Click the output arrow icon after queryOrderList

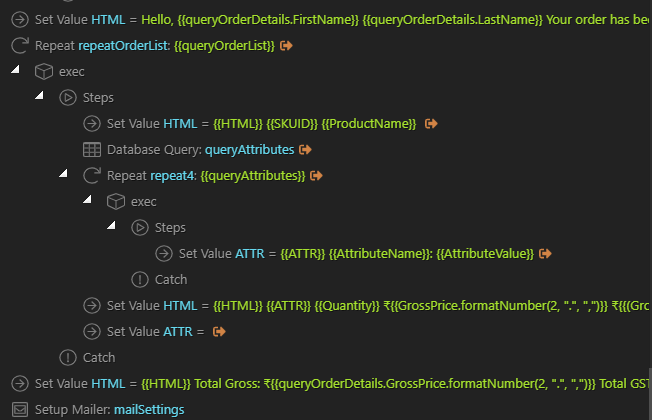tap(286, 45)
